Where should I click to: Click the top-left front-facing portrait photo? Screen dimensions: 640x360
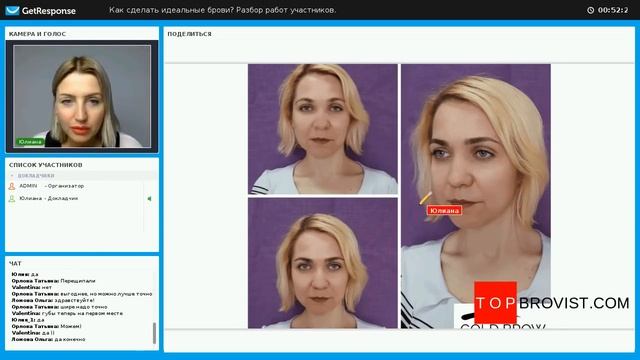tap(322, 129)
